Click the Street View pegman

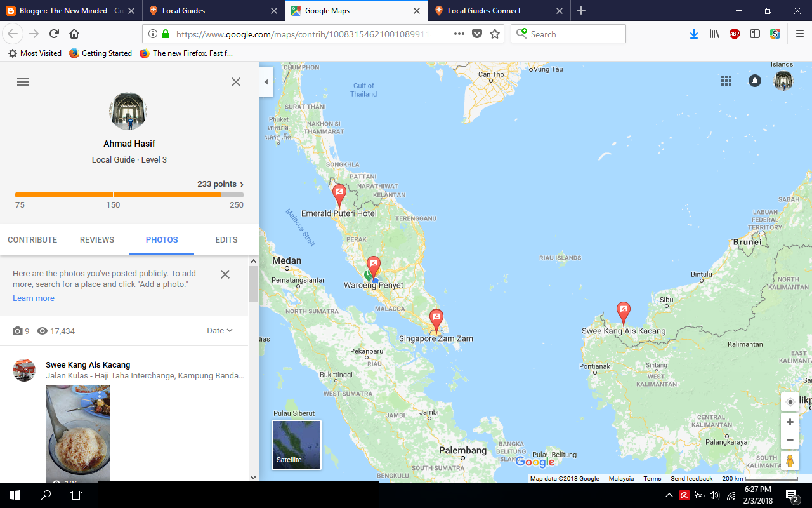point(790,460)
